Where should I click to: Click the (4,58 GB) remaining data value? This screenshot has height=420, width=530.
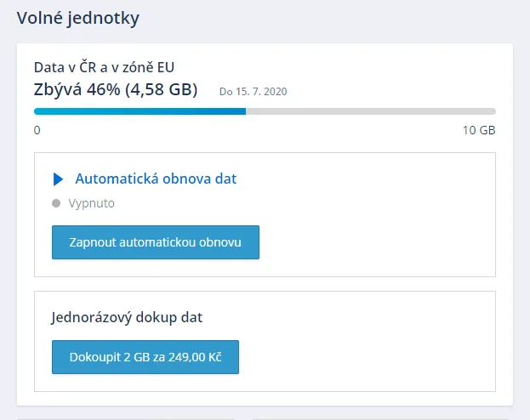click(161, 89)
